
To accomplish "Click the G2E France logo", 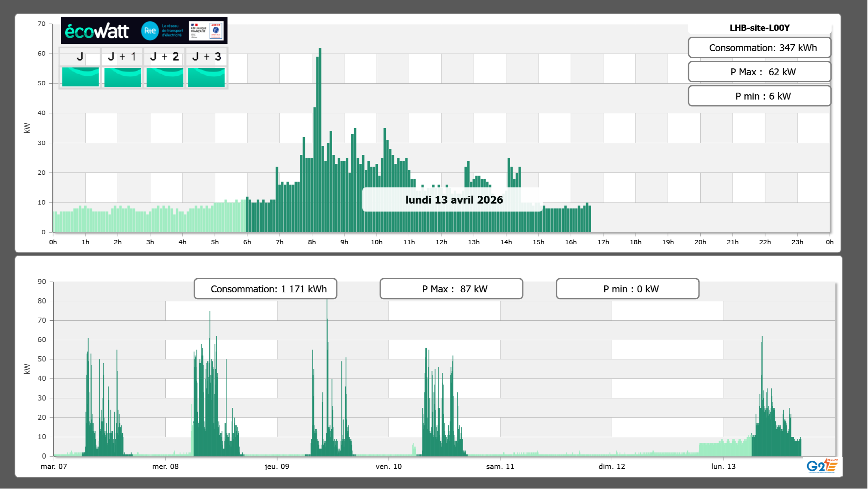I will pyautogui.click(x=822, y=466).
